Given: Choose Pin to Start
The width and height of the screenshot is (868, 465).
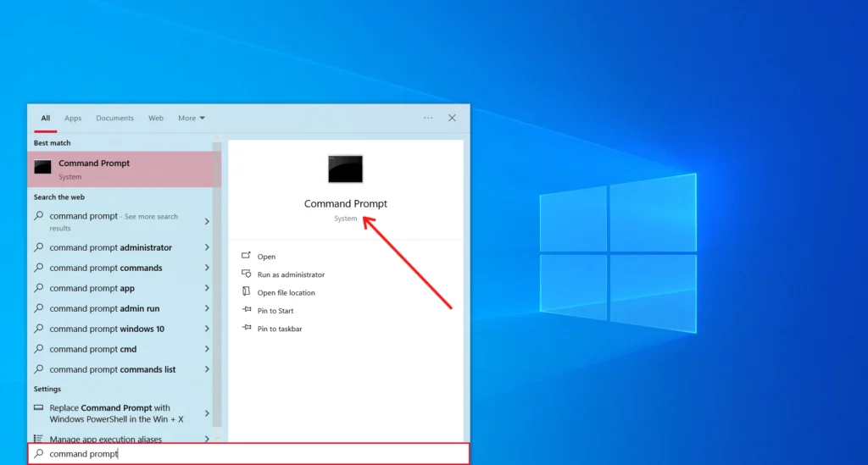Looking at the screenshot, I should coord(275,311).
